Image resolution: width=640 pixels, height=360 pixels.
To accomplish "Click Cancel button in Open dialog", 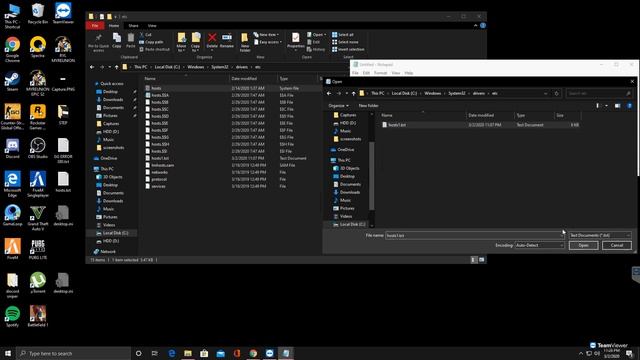I will (x=617, y=245).
